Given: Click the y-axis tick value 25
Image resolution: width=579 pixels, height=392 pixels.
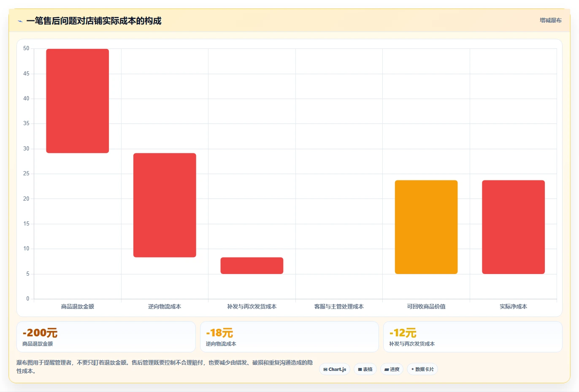Looking at the screenshot, I should click(26, 174).
